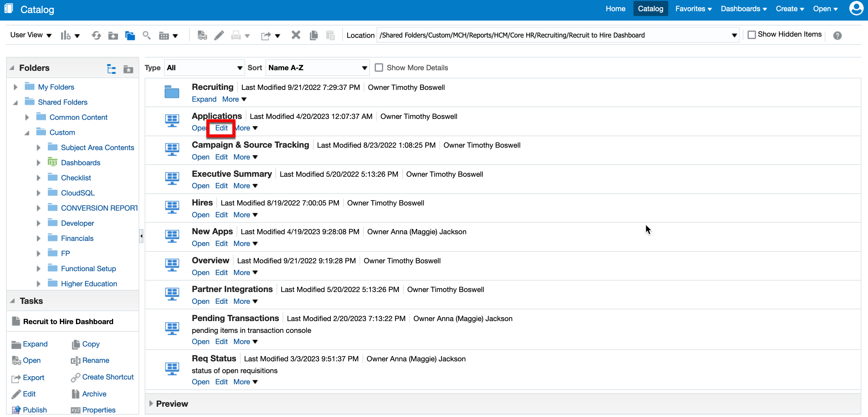Refresh the catalog listing

pyautogui.click(x=96, y=35)
